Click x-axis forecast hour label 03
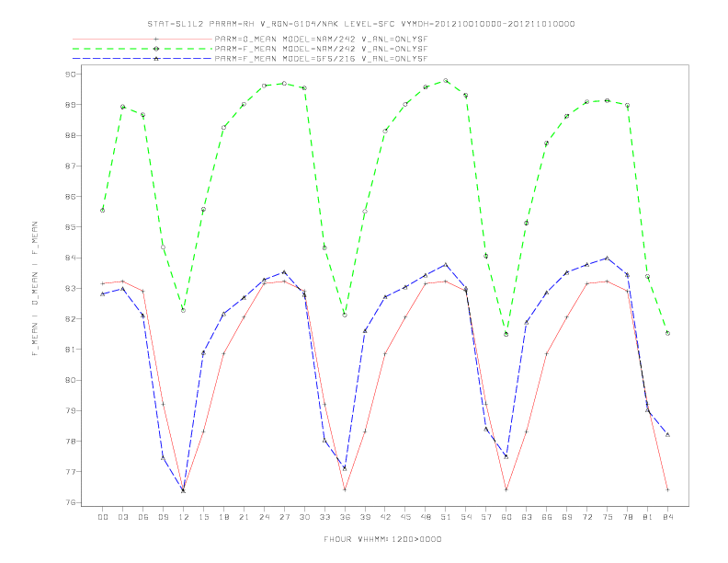The height and width of the screenshot is (563, 728). [x=122, y=517]
